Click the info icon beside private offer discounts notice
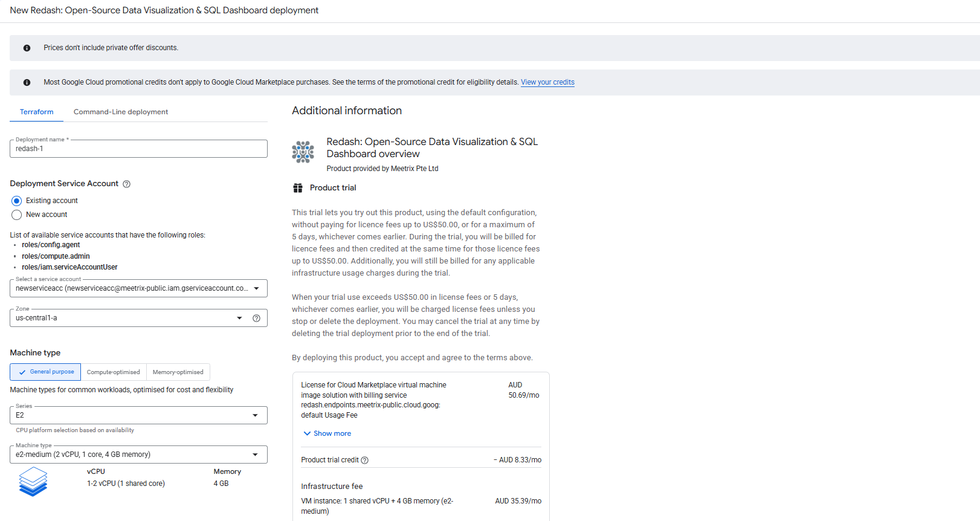Viewport: 980px width, 521px height. (27, 48)
